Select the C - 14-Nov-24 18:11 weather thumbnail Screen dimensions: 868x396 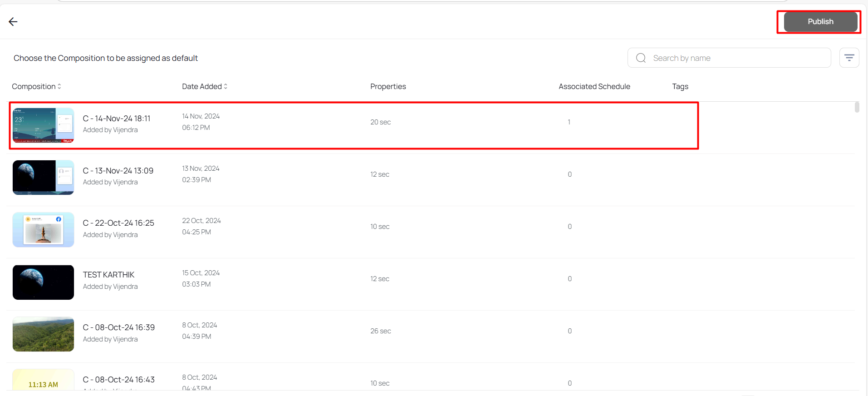point(43,125)
